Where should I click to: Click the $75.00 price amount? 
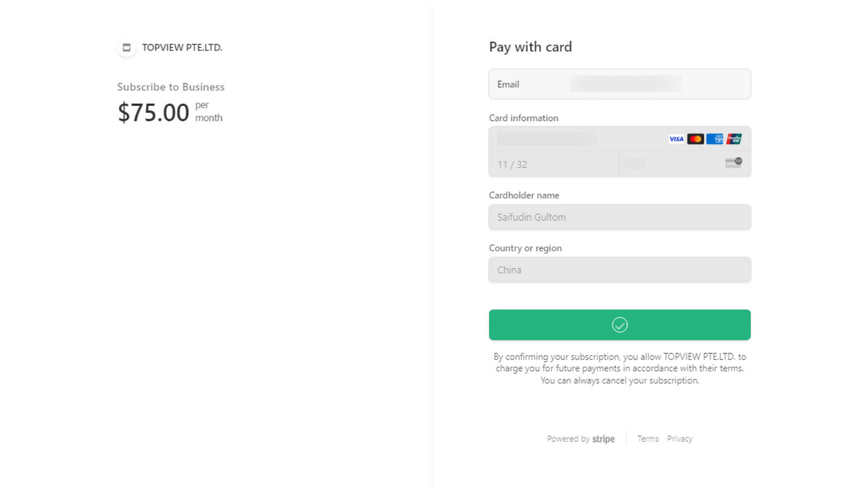click(154, 113)
